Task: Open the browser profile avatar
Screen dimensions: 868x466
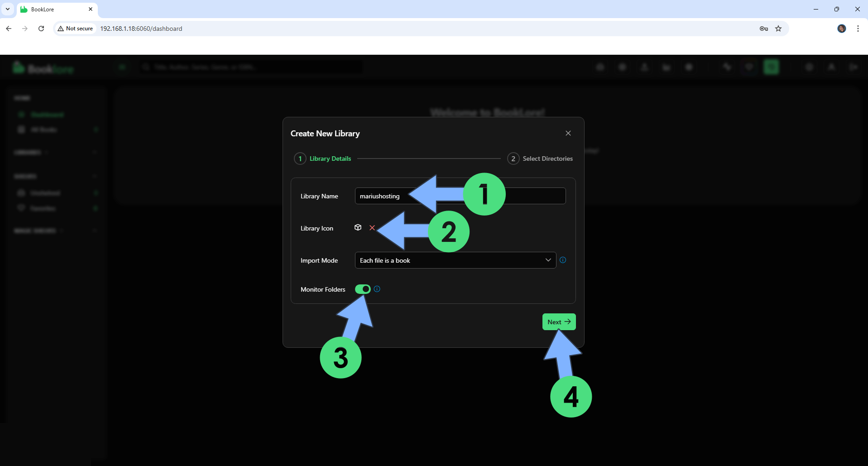Action: [x=841, y=29]
